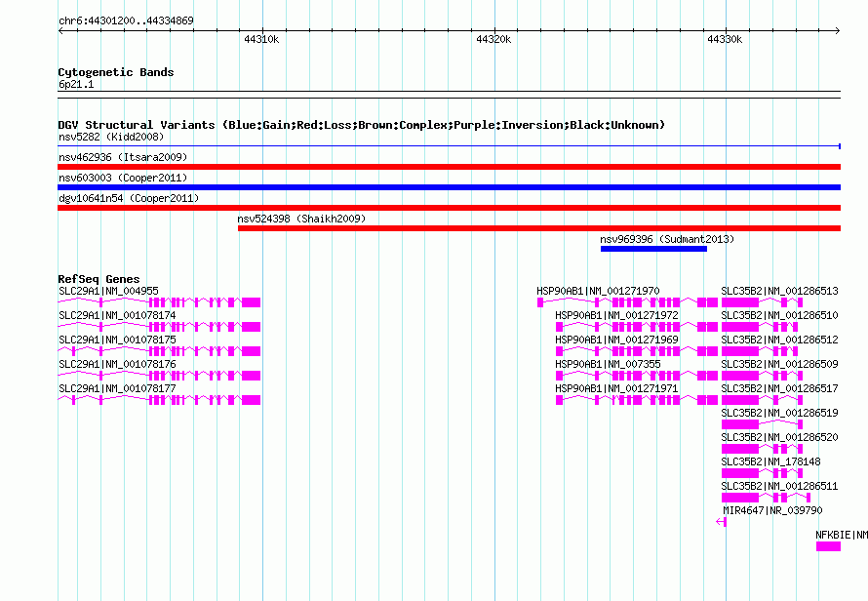Open the HSP90AB1|NM_001271969 transcript label
The height and width of the screenshot is (601, 868).
[616, 340]
